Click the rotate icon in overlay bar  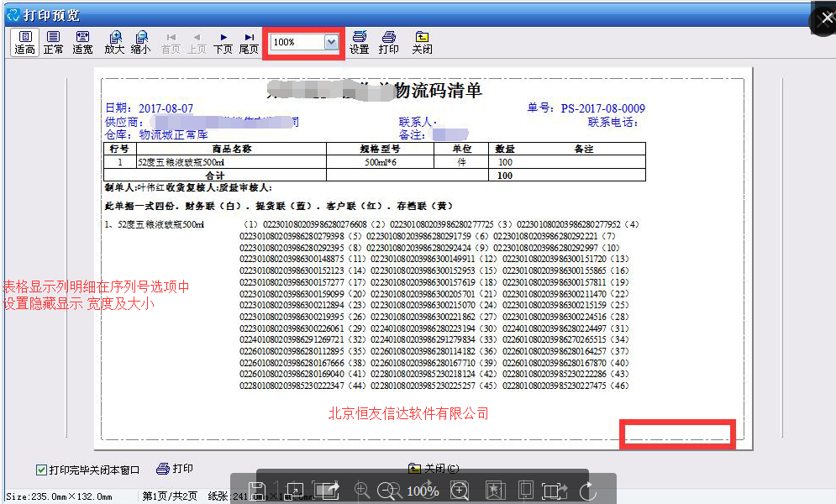(588, 491)
